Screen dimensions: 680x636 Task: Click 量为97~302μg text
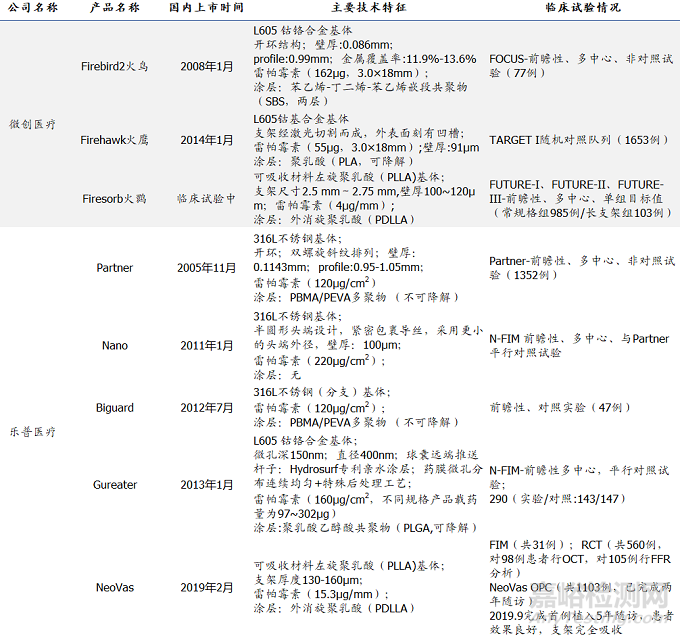pos(295,514)
